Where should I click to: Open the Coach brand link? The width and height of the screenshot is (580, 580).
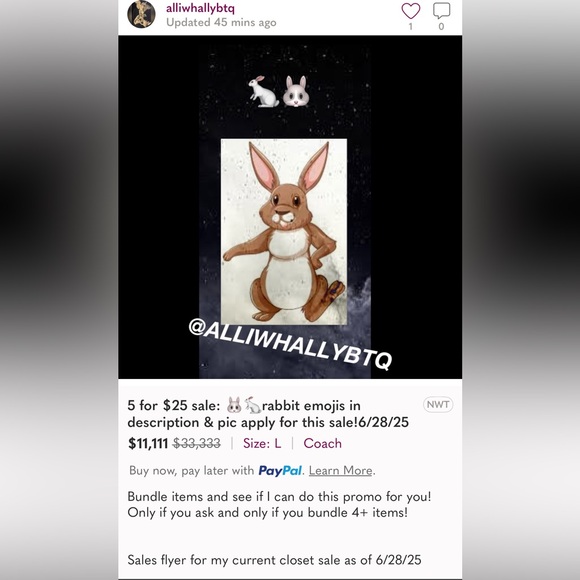pos(323,443)
